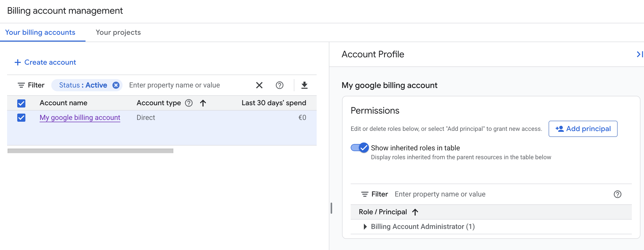
Task: Download the billing accounts list
Action: (304, 85)
